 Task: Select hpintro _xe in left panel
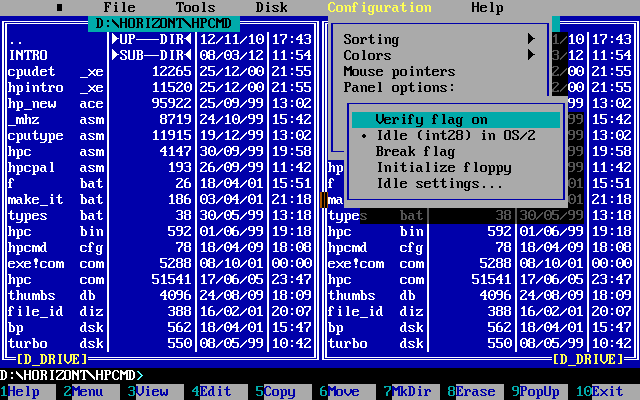pos(160,87)
